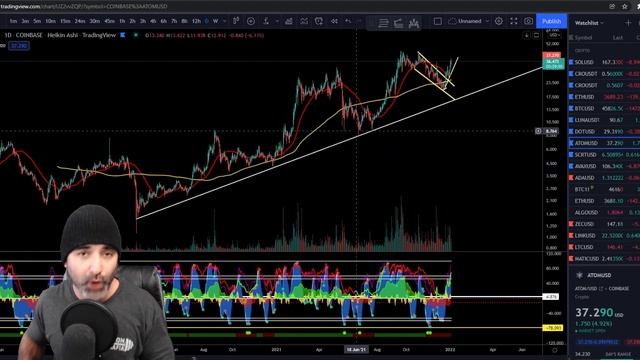Viewport: 640px width, 360px height.
Task: Open chart settings gear icon
Action: click(499, 21)
